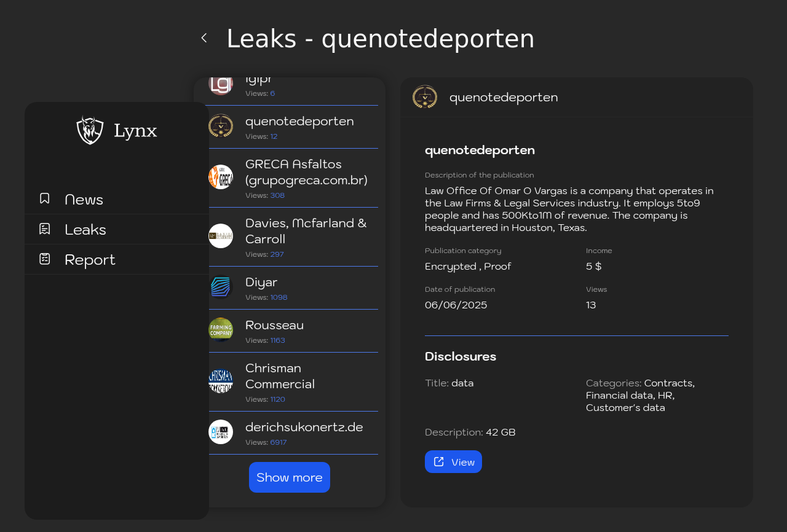Click the Diyar blue logo icon

(221, 287)
